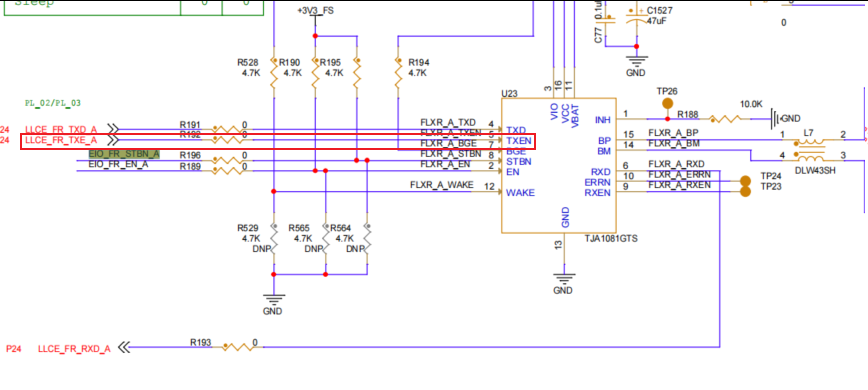Viewport: 868px width, 390px height.
Task: Click the R188 resistor designator
Action: (x=688, y=115)
